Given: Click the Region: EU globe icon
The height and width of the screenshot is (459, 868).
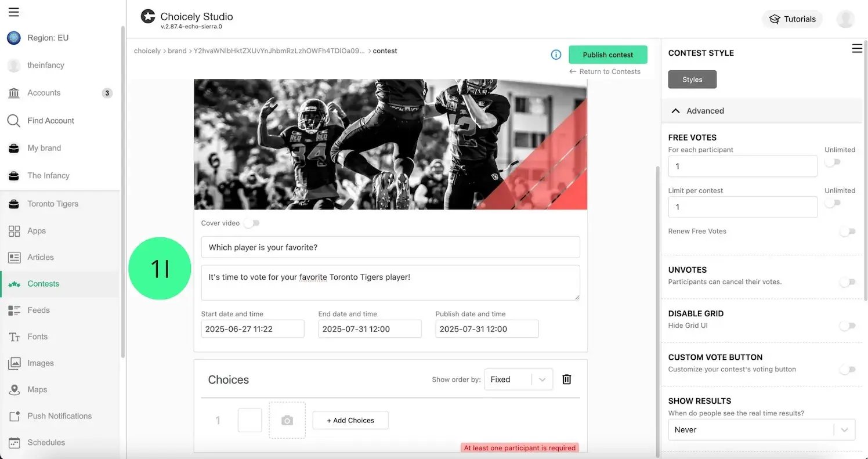Looking at the screenshot, I should [14, 38].
